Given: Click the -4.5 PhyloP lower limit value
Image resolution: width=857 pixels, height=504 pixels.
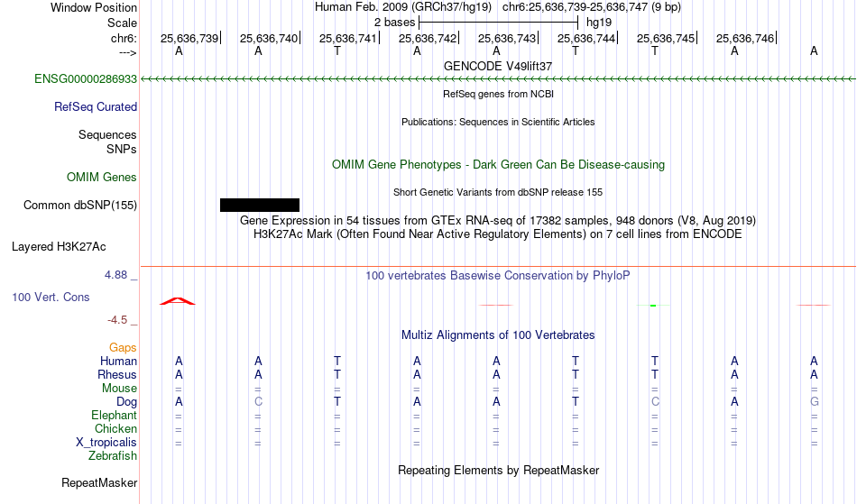Looking at the screenshot, I should (117, 320).
